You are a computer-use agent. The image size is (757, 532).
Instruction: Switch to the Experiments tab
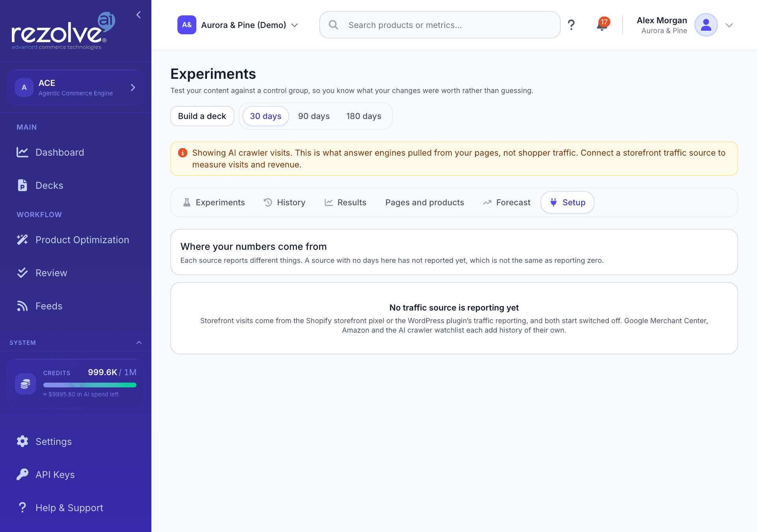pos(214,203)
